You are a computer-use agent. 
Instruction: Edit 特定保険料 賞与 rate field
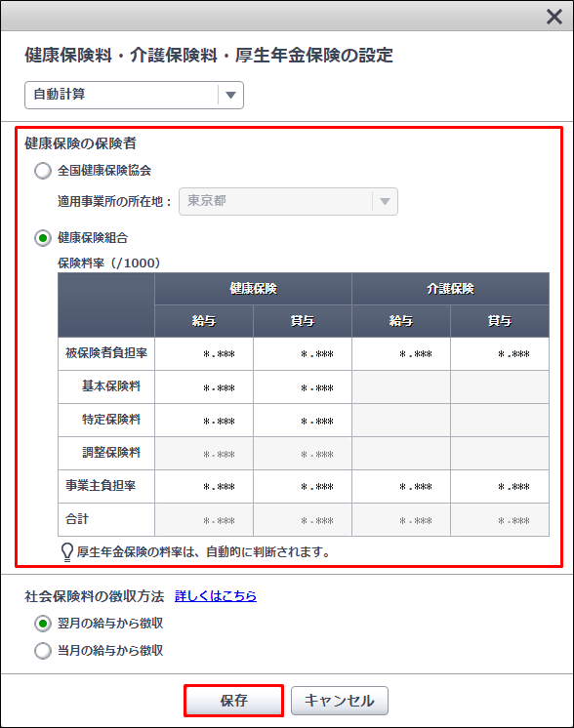point(303,421)
